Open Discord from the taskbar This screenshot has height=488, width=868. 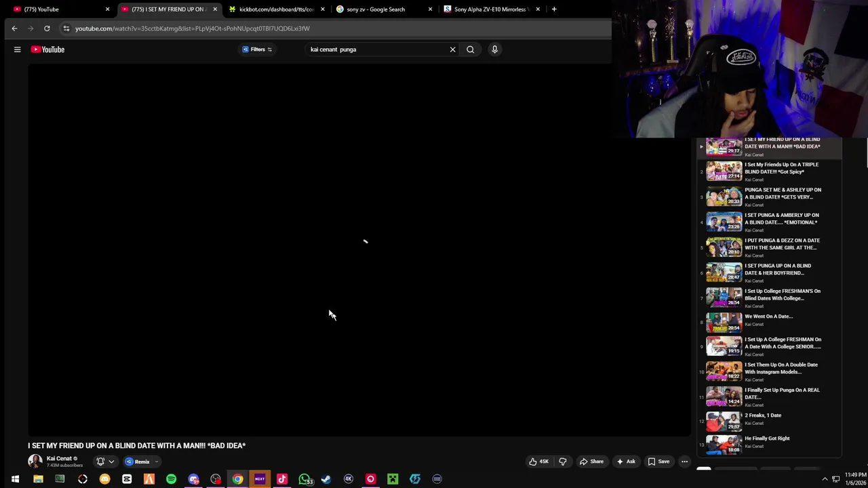pos(193,479)
